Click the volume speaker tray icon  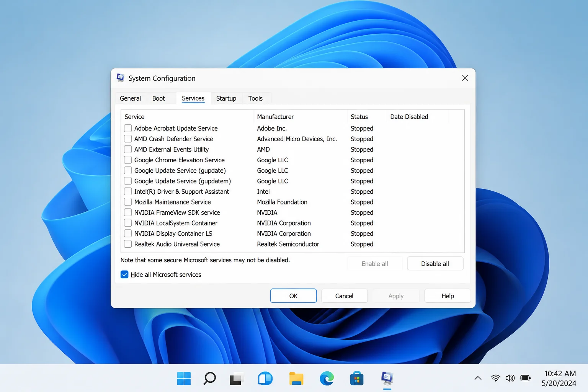coord(510,378)
